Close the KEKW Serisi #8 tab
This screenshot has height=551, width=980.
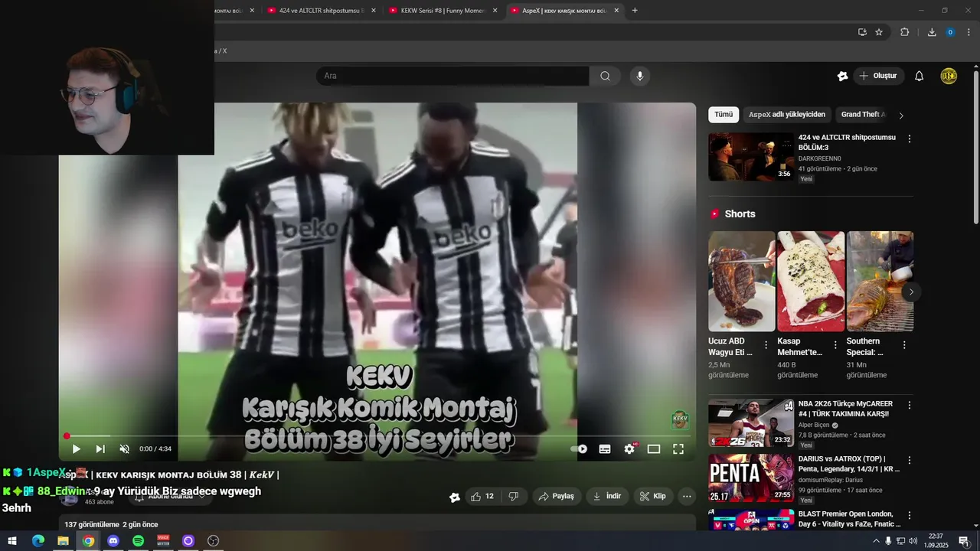click(495, 11)
